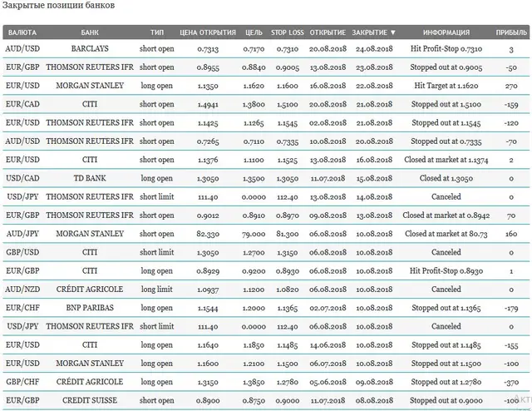Click 'Stopped out at 1.1500' info cell
The width and height of the screenshot is (532, 411).
446,364
